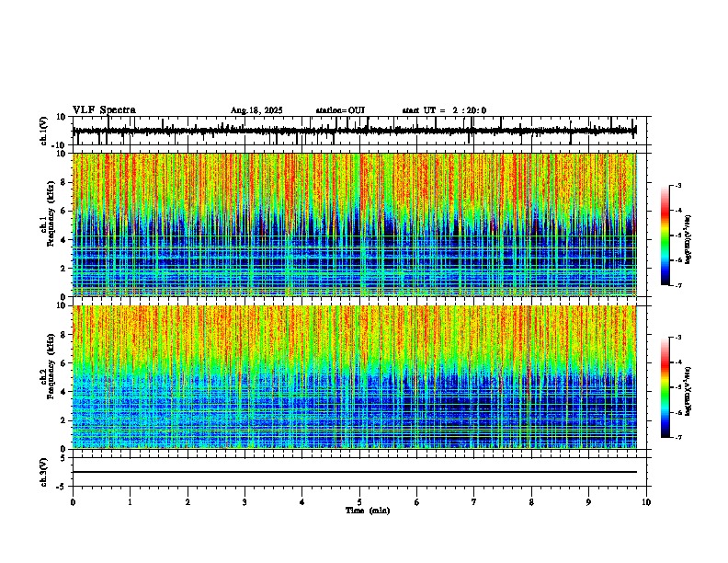
Task: Click the "-3" label on ch.1 color scale
Action: click(677, 186)
